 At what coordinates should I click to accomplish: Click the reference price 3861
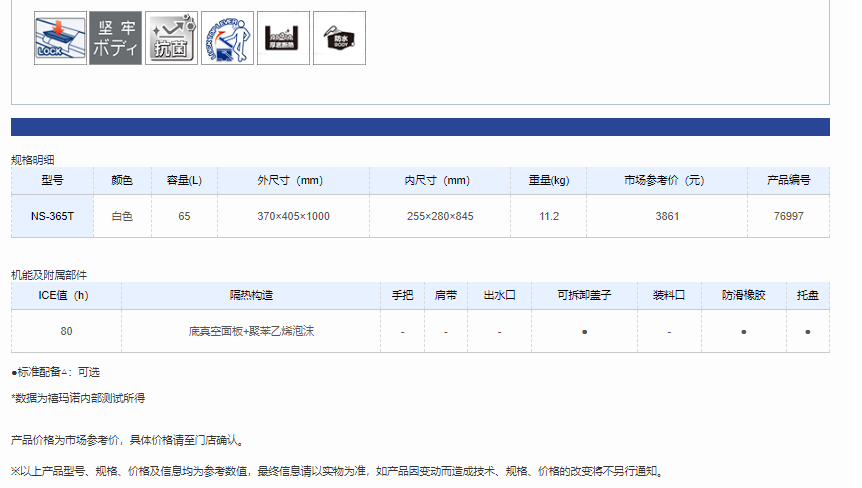(667, 217)
